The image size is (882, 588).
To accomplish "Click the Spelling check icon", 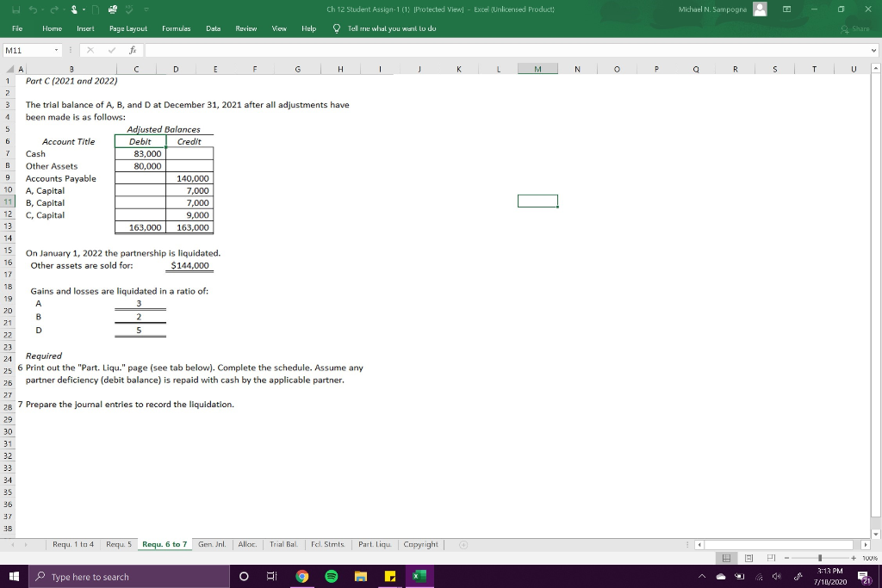I will click(131, 9).
